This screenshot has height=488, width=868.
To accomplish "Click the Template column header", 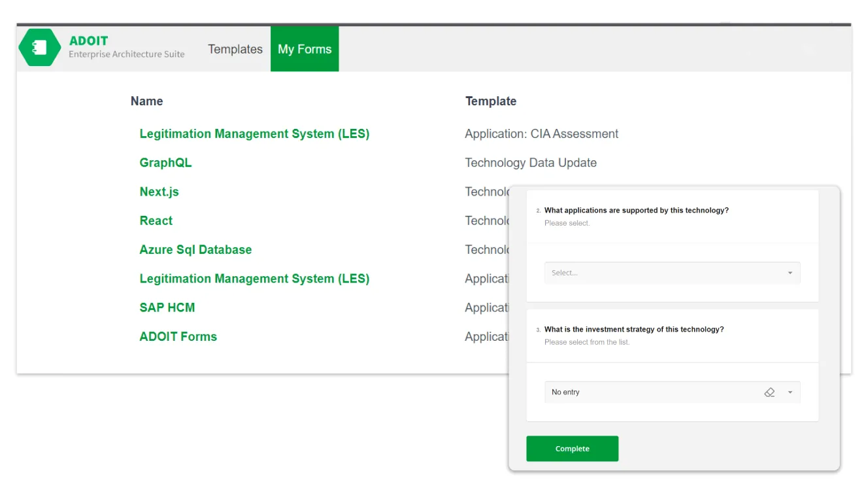I will point(491,101).
